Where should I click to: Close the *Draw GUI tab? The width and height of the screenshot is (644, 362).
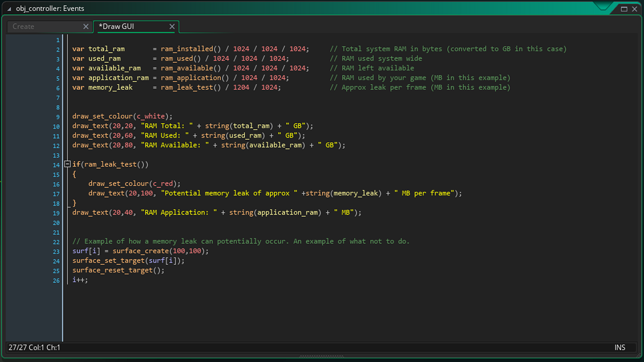[x=172, y=27]
